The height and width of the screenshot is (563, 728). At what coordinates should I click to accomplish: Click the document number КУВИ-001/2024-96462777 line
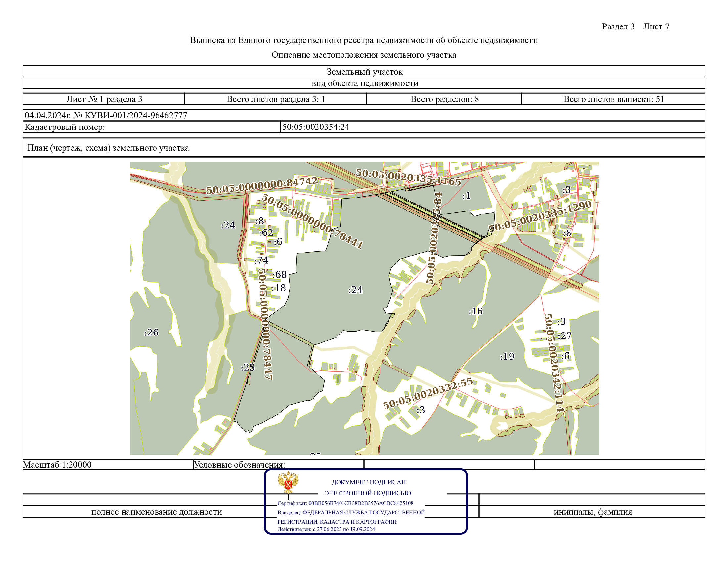(106, 115)
